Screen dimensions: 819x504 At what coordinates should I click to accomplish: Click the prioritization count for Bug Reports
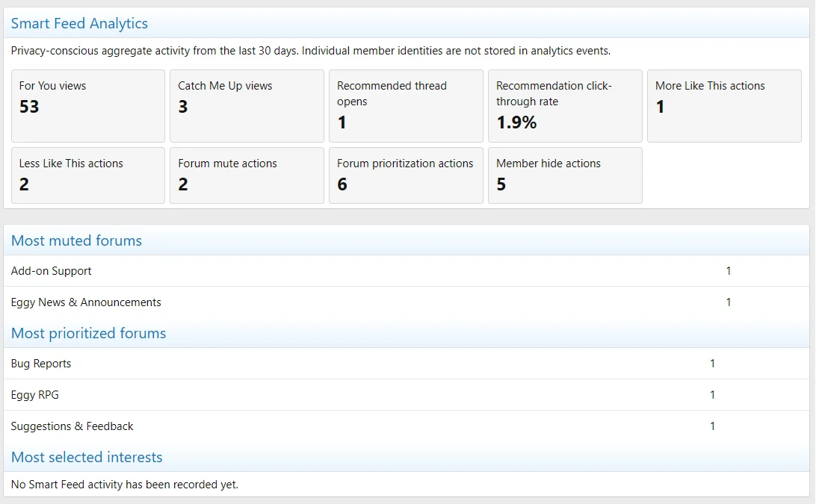point(712,364)
